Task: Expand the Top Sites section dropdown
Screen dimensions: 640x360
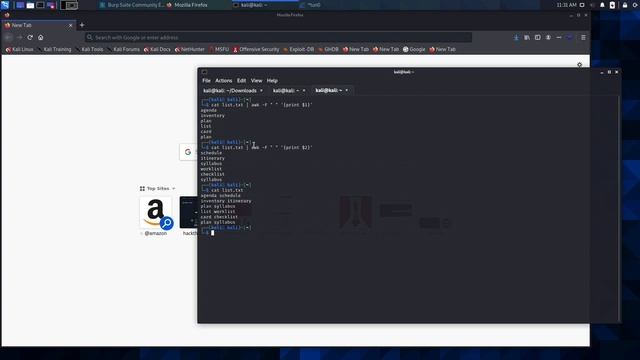Action: (x=158, y=189)
